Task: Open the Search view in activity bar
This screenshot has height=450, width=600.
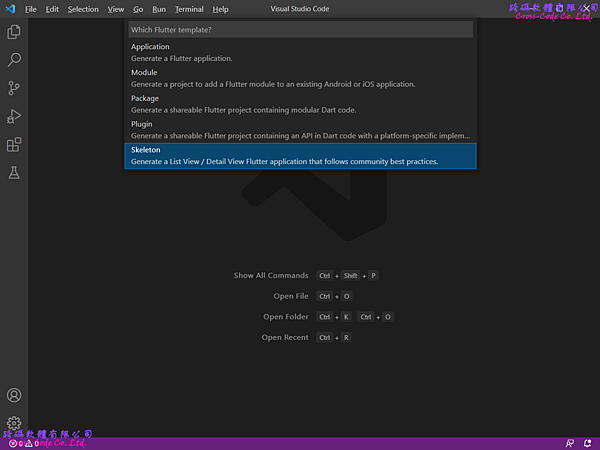Action: (x=14, y=60)
